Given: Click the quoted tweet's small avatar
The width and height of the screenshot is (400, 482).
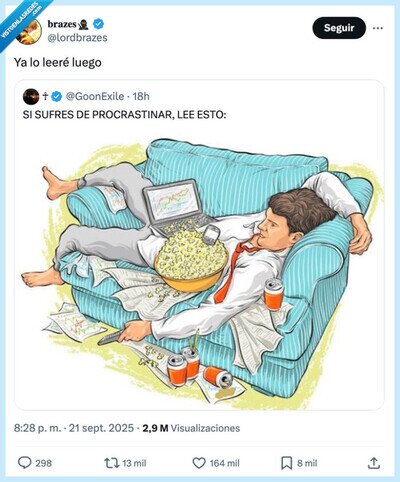Looking at the screenshot, I should pos(31,97).
